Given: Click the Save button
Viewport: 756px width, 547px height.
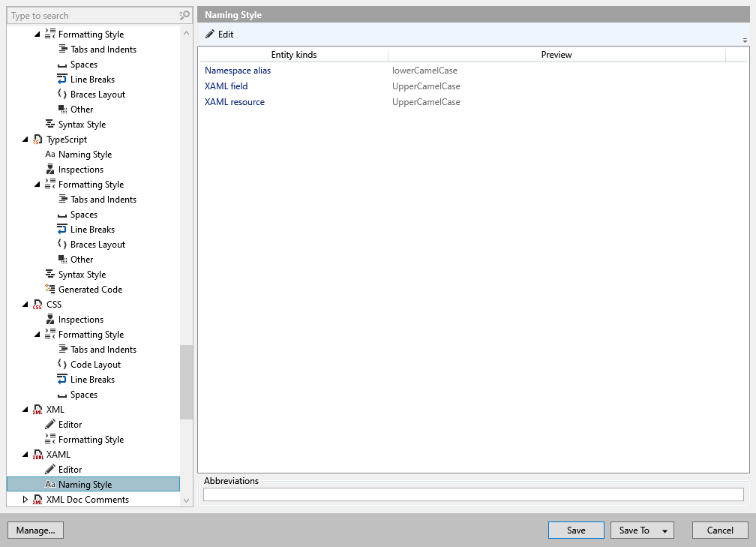Looking at the screenshot, I should coord(575,530).
